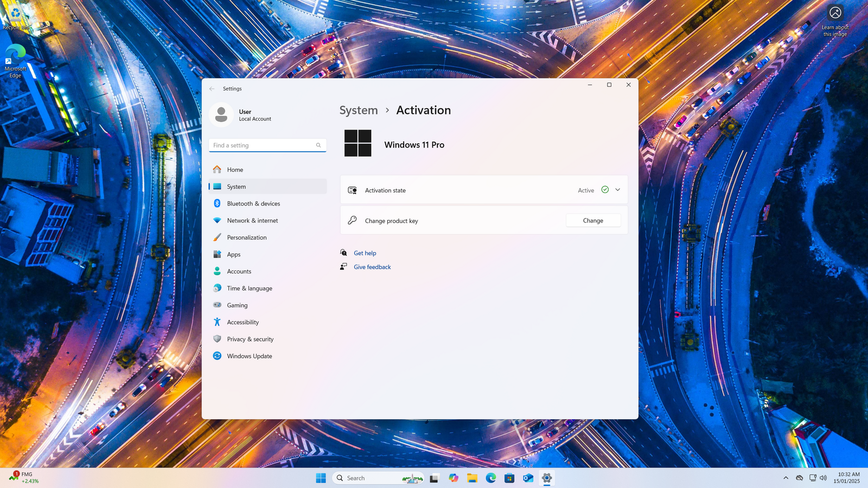Click the key icon beside Change product key
868x488 pixels.
pos(352,220)
